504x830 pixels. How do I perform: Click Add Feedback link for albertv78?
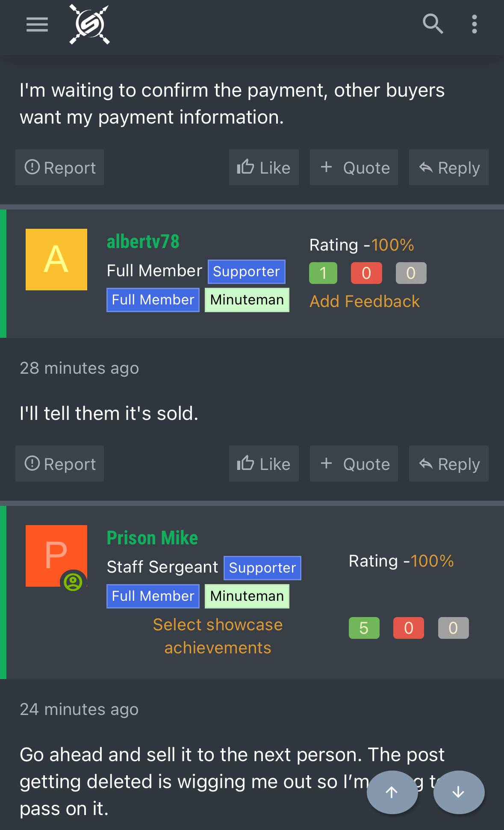click(365, 301)
